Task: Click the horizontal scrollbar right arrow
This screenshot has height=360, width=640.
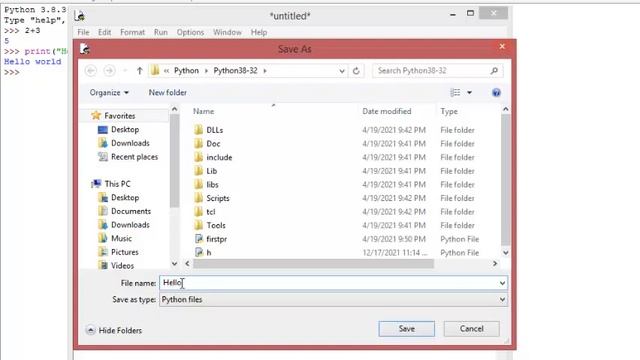Action: pos(495,264)
